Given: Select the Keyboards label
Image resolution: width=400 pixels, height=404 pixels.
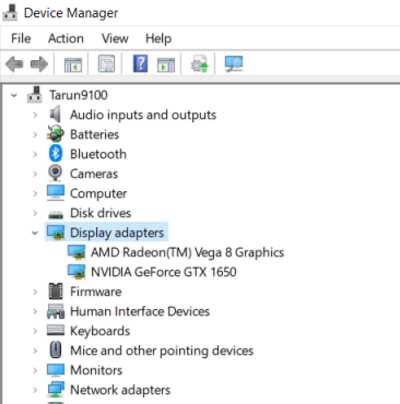Looking at the screenshot, I should point(100,331).
